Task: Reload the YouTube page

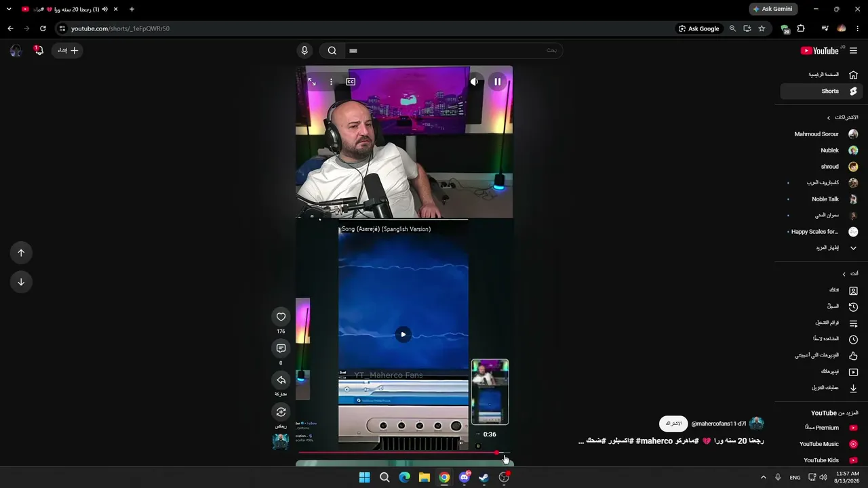Action: tap(43, 28)
